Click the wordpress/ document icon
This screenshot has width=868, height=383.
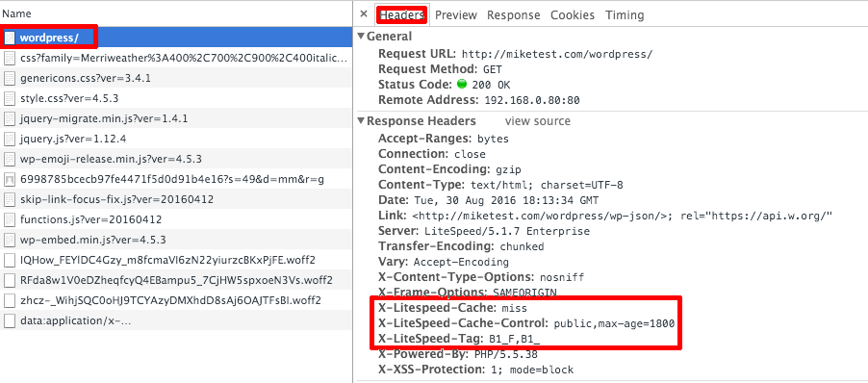pos(10,38)
